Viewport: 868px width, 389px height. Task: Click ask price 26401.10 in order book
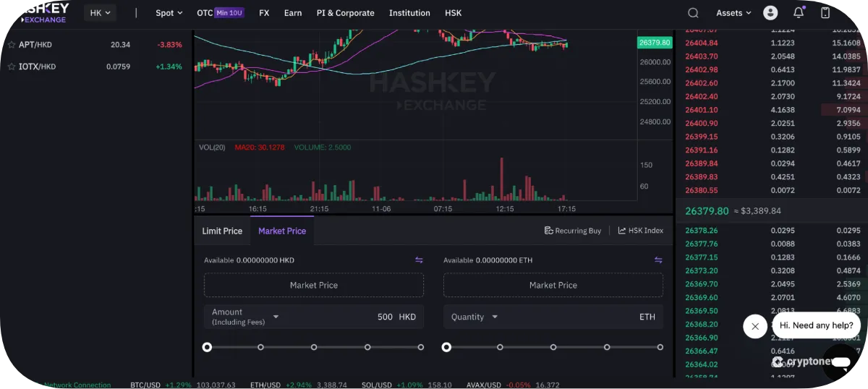702,110
